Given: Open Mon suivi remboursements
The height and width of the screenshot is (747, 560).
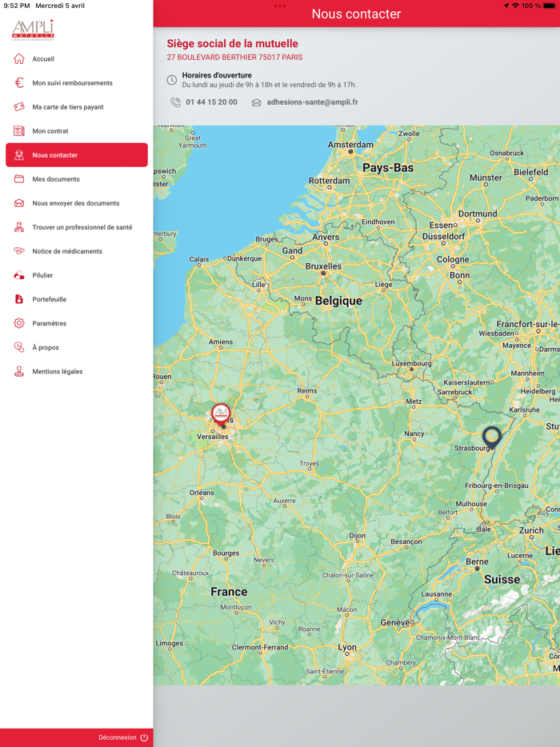Looking at the screenshot, I should click(77, 83).
